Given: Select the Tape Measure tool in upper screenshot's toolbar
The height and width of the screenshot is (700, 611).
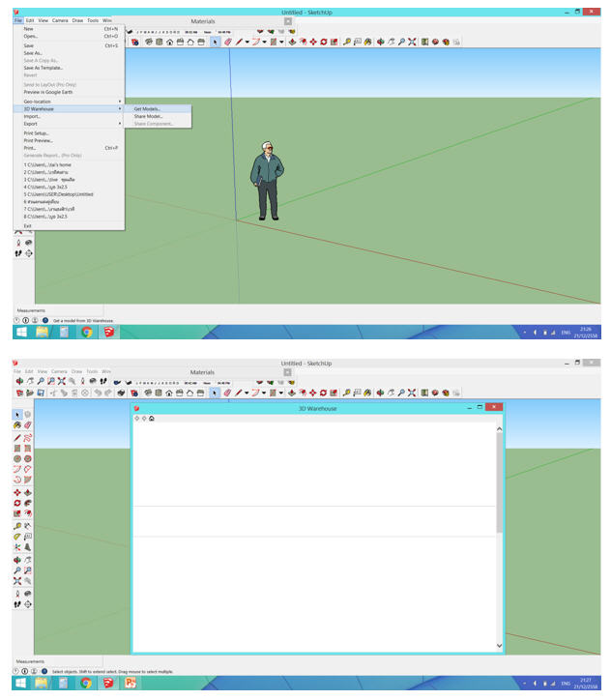Looking at the screenshot, I should click(x=347, y=42).
